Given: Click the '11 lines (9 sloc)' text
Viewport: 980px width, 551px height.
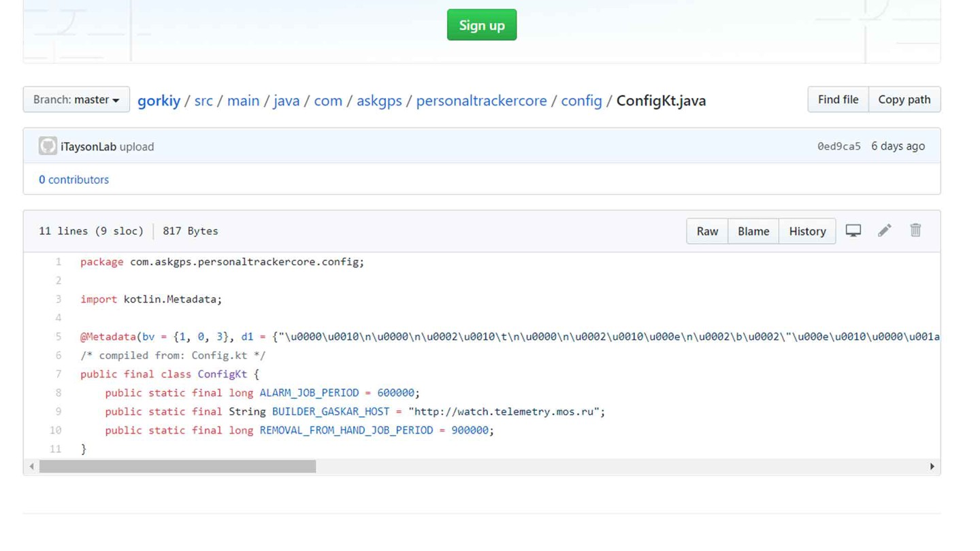Looking at the screenshot, I should [x=91, y=231].
